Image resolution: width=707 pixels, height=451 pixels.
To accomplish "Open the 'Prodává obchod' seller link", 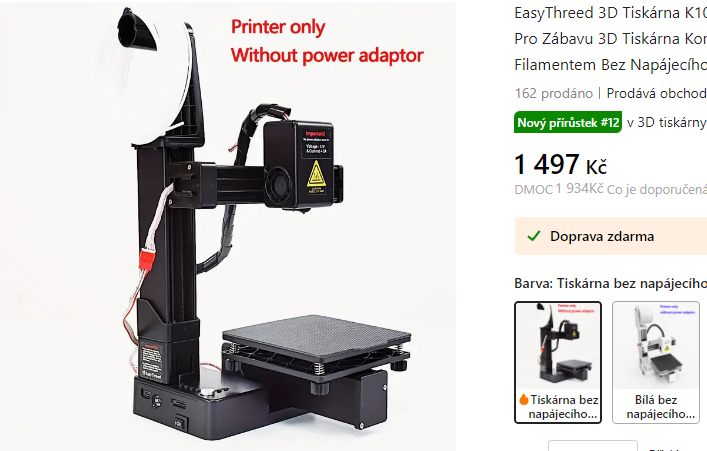I will pyautogui.click(x=656, y=93).
